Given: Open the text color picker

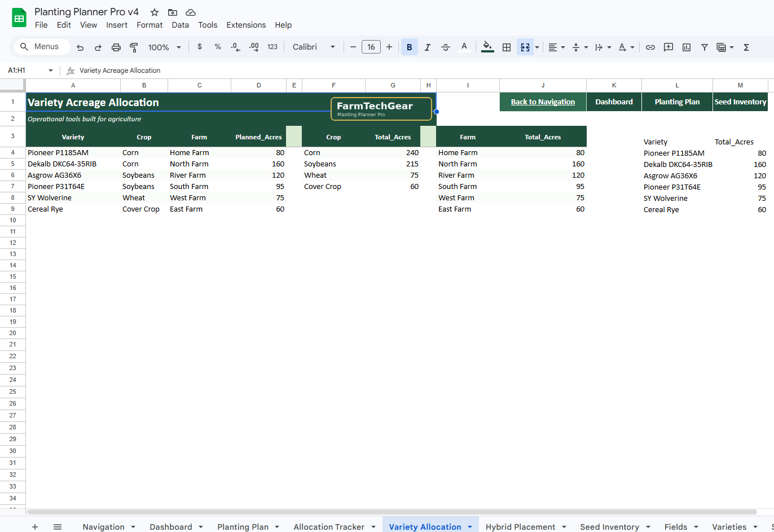Looking at the screenshot, I should coord(464,47).
